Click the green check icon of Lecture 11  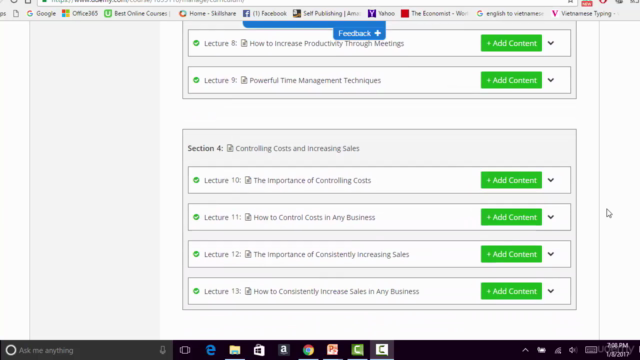point(196,217)
